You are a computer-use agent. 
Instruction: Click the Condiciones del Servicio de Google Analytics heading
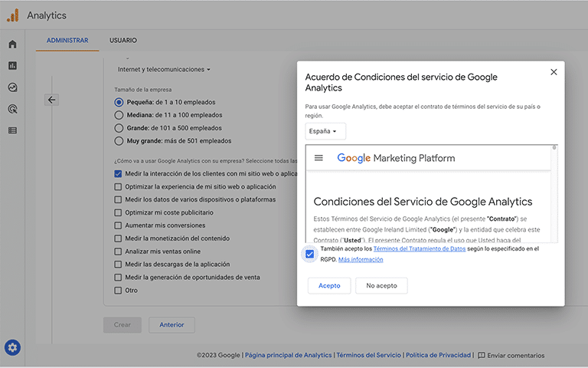(423, 202)
